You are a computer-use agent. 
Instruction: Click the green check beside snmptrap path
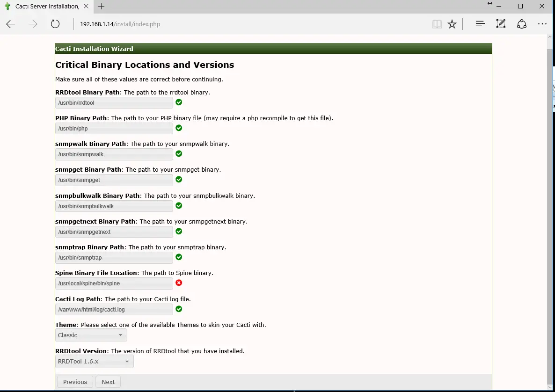179,257
